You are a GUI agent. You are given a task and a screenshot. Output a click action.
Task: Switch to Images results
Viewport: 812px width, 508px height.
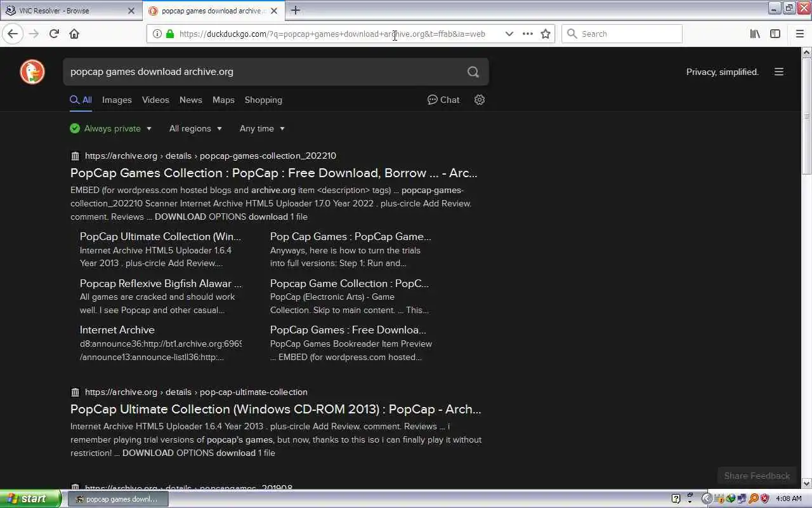(117, 100)
